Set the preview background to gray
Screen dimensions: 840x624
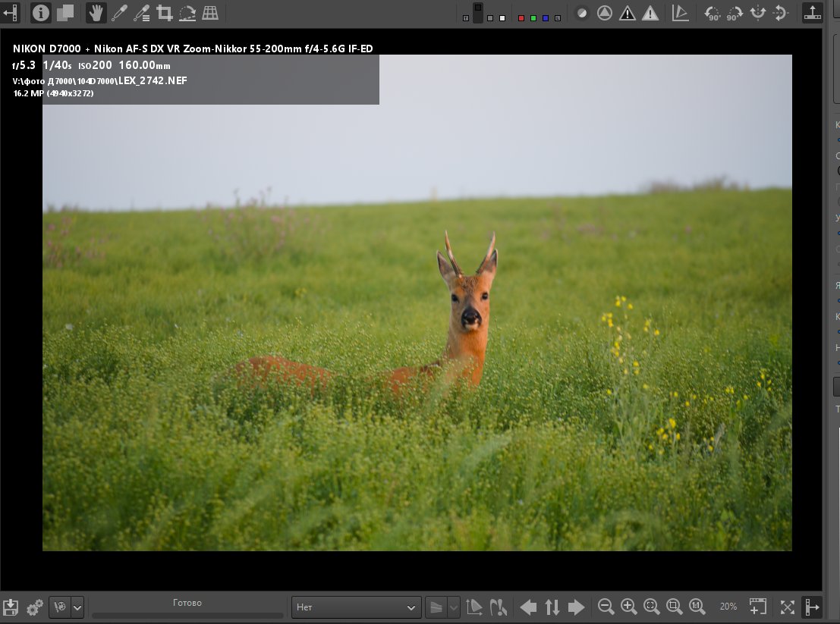[490, 18]
